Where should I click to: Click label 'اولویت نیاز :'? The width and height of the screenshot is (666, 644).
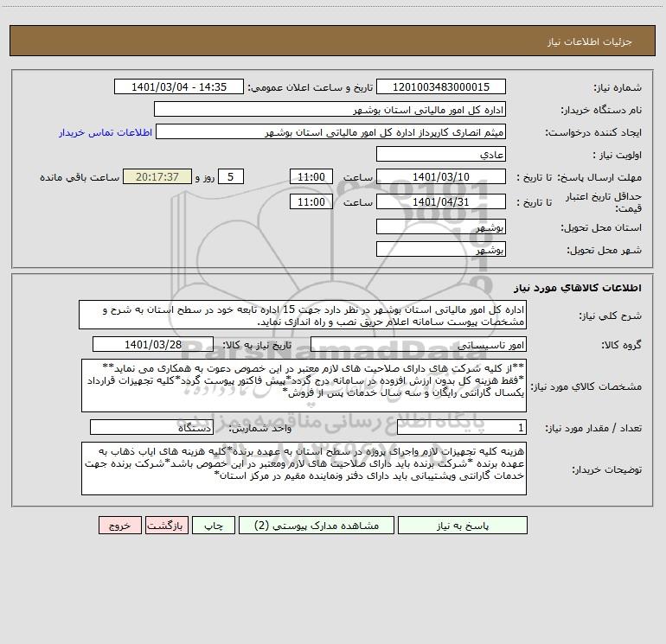click(x=617, y=155)
